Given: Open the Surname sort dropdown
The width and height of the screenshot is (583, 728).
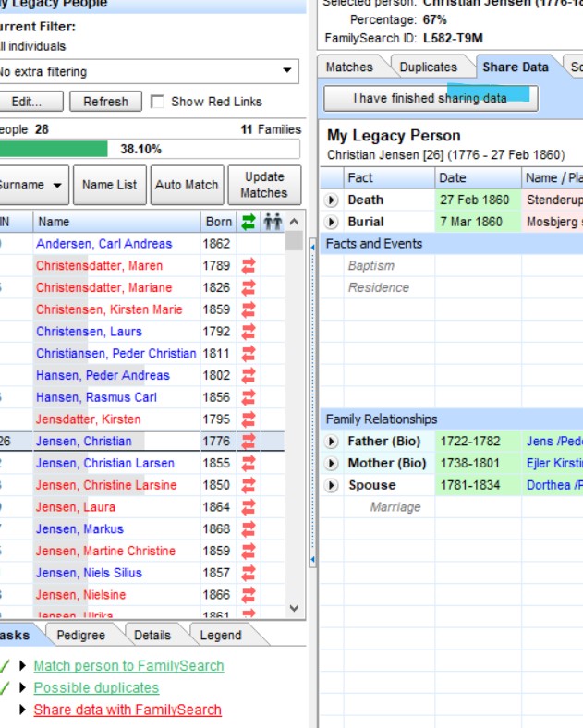Looking at the screenshot, I should pos(57,186).
